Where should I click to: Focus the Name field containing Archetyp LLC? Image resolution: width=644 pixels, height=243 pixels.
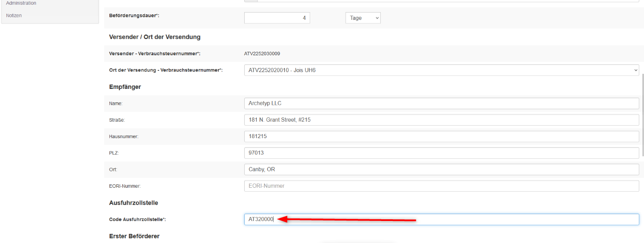441,104
